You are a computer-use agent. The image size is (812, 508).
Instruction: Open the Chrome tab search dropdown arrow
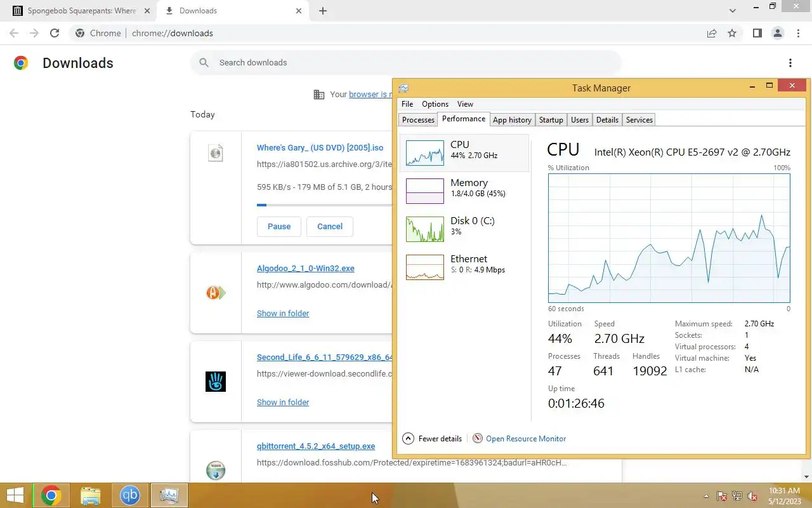pos(733,11)
